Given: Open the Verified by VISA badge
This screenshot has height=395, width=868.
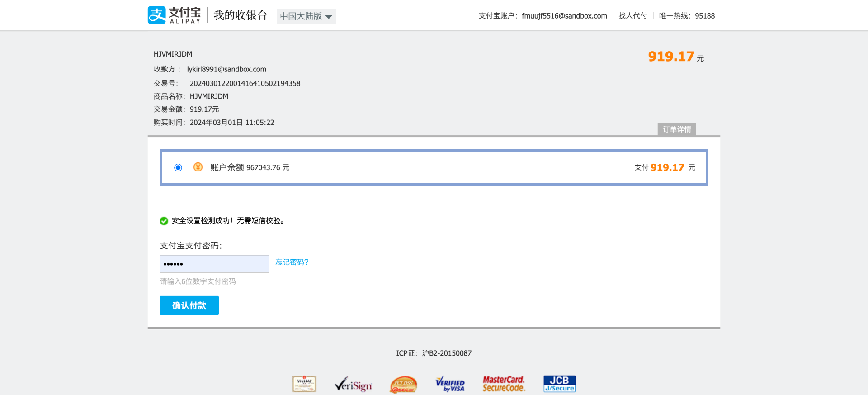Looking at the screenshot, I should (x=450, y=384).
